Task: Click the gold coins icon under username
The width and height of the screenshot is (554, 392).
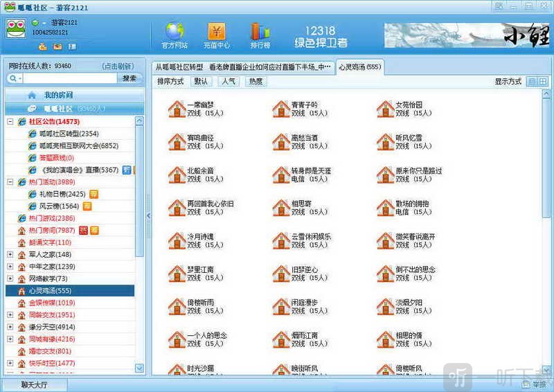Action: (43, 46)
